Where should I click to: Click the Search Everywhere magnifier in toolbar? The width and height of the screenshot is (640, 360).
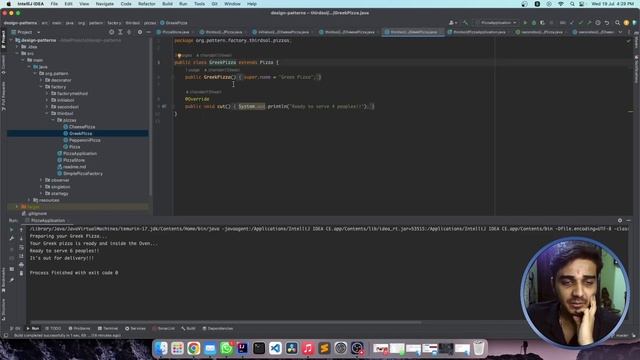(617, 23)
